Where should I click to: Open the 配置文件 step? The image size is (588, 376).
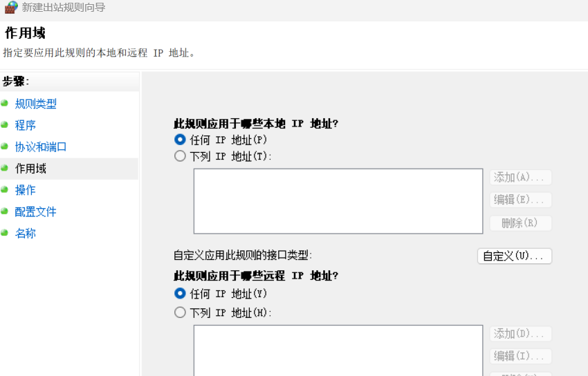(x=35, y=211)
